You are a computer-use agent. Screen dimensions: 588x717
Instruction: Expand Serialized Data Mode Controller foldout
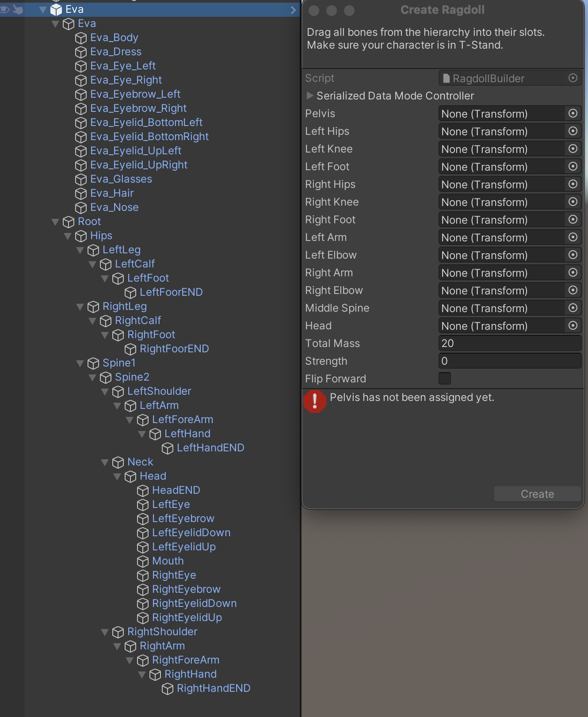point(310,95)
